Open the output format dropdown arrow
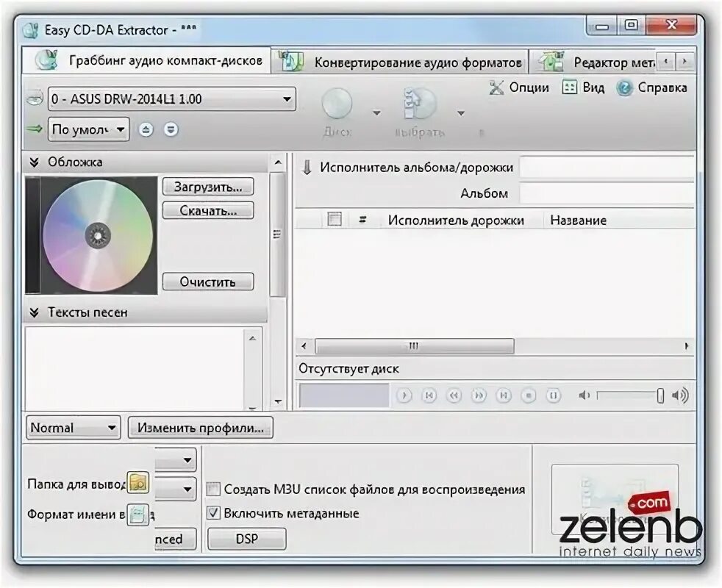 [187, 460]
